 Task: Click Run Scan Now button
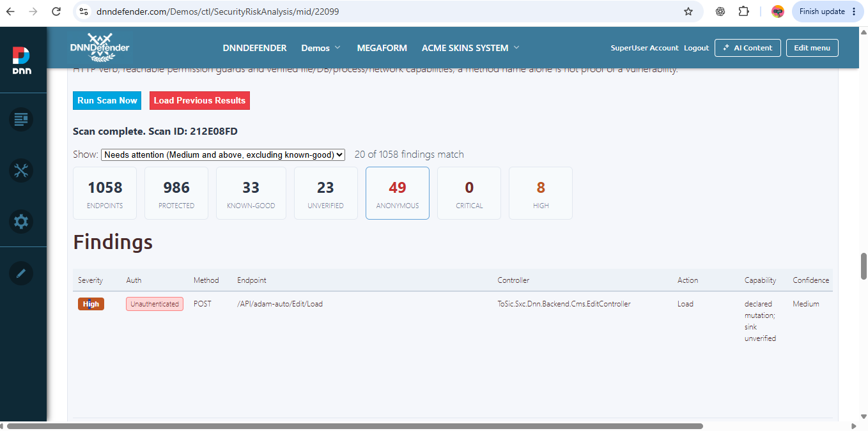[x=107, y=100]
